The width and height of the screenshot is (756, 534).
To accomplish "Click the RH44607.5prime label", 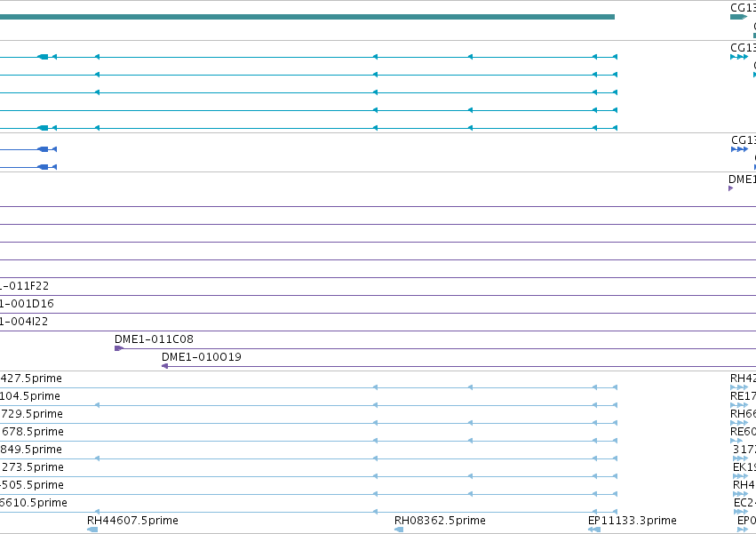I will (x=132, y=521).
